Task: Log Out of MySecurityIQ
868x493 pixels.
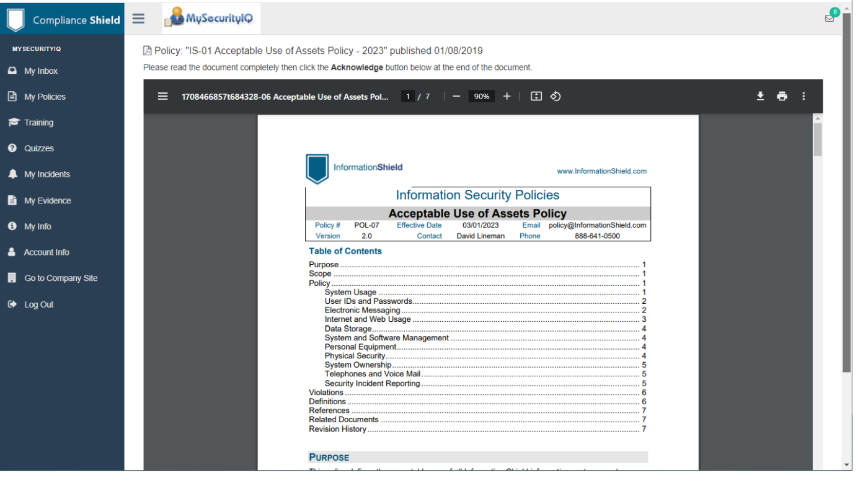Action: [38, 304]
